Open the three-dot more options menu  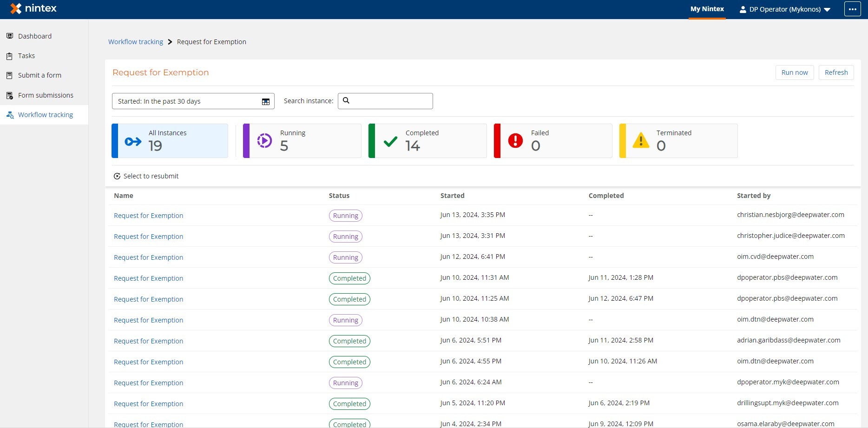tap(852, 9)
